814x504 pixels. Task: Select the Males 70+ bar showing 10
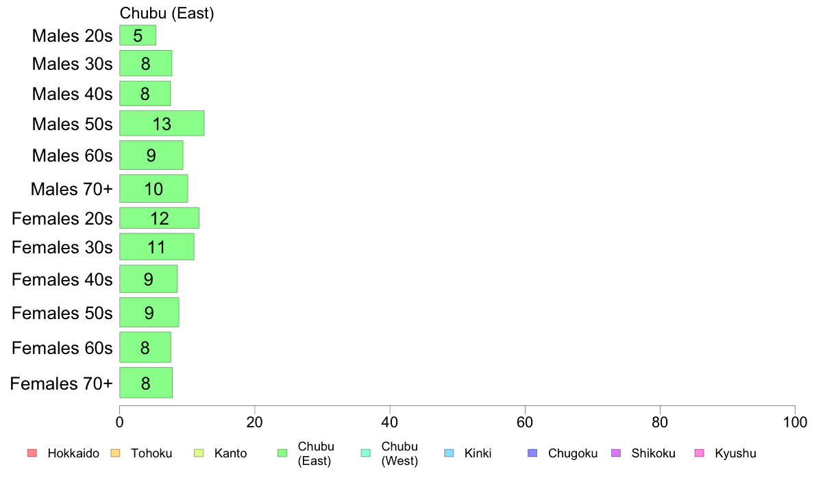[153, 188]
